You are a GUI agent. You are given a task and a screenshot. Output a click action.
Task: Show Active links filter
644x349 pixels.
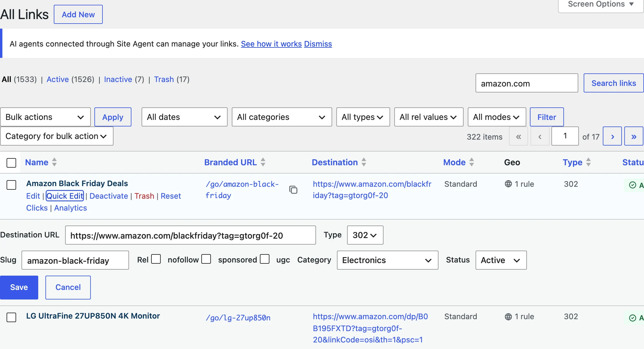pos(58,79)
